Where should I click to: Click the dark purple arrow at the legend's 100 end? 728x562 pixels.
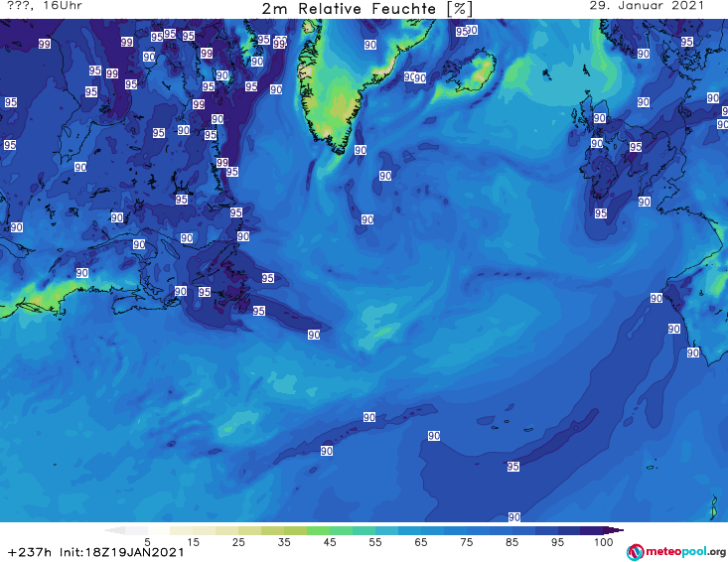[x=614, y=530]
